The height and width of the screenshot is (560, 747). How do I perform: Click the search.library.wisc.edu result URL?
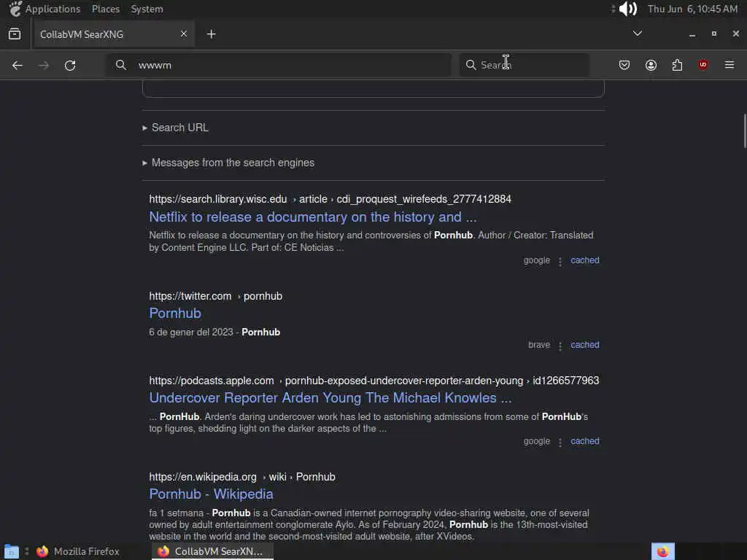click(330, 199)
